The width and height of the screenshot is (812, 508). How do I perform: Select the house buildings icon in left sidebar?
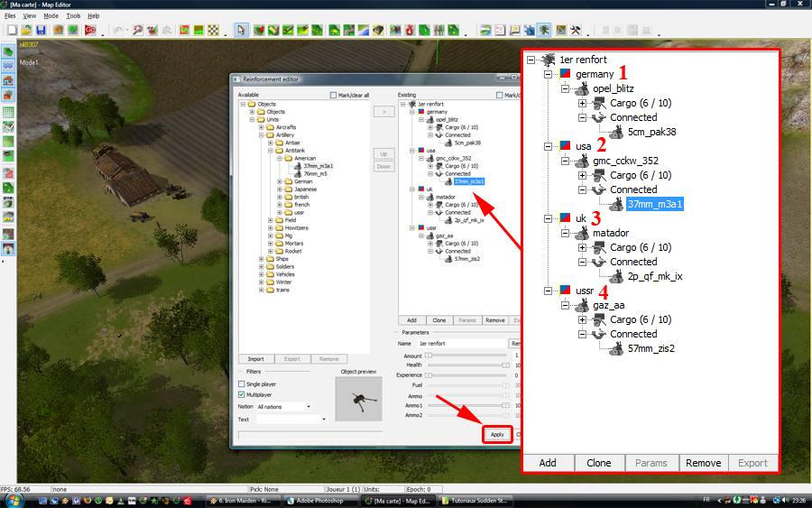tap(8, 80)
